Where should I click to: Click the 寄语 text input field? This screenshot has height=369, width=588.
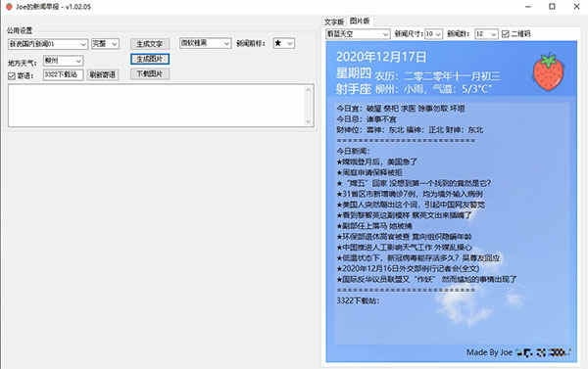[63, 75]
